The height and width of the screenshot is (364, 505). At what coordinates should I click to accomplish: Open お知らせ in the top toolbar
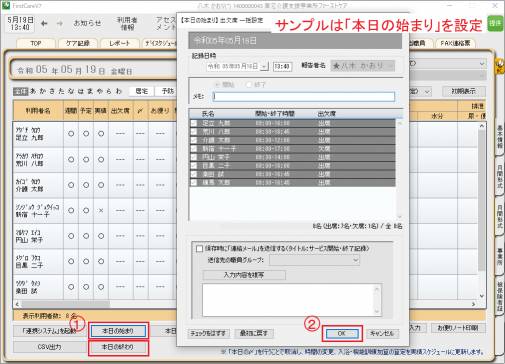coord(87,23)
